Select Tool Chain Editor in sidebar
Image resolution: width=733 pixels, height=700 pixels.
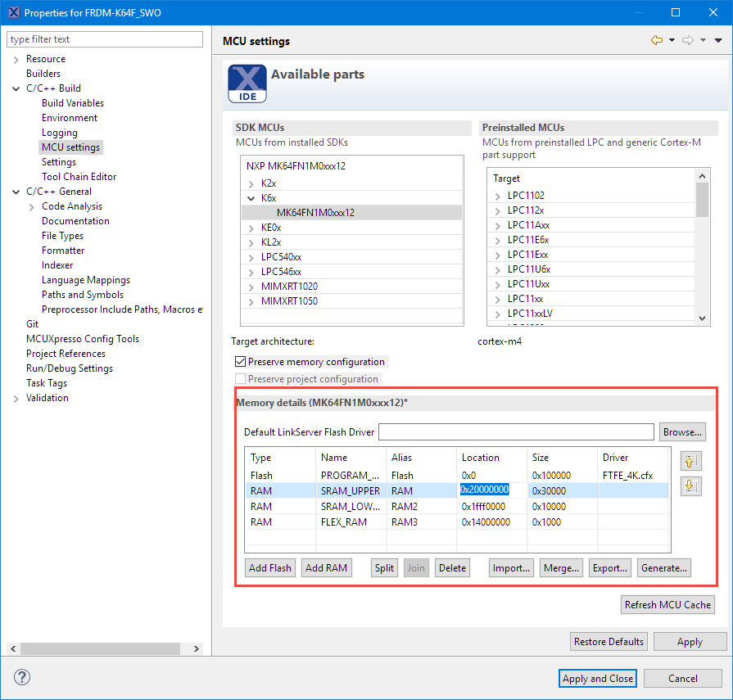click(x=79, y=177)
